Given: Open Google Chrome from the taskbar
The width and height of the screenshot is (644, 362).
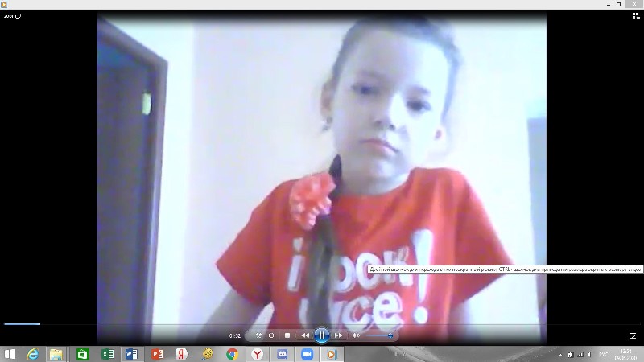Looking at the screenshot, I should 232,354.
